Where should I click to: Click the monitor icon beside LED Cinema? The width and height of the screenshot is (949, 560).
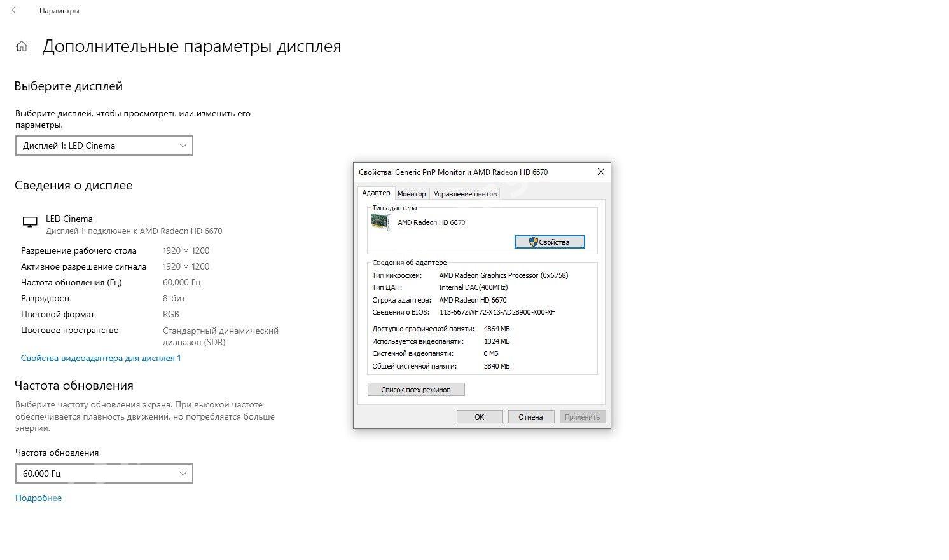(29, 222)
